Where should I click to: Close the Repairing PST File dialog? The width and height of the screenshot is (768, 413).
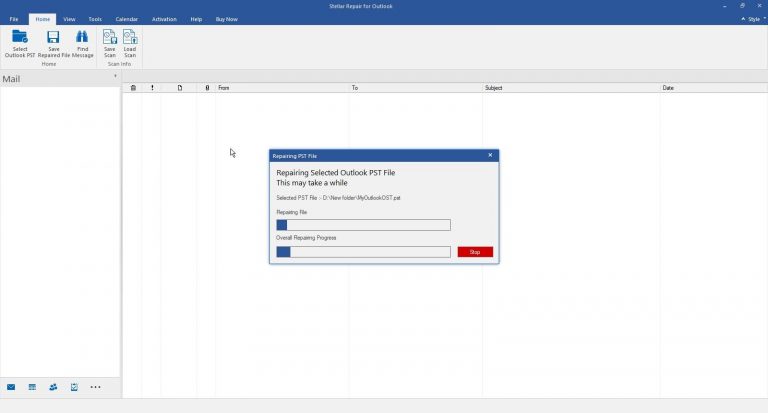(490, 155)
